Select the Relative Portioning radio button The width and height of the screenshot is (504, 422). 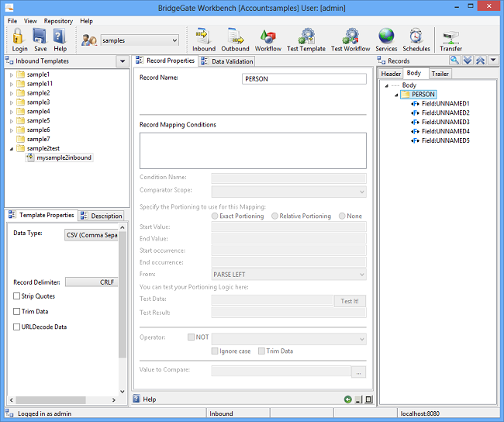(x=274, y=216)
